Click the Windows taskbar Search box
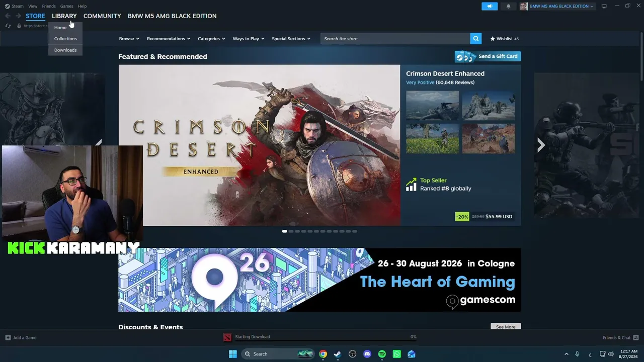 click(277, 354)
